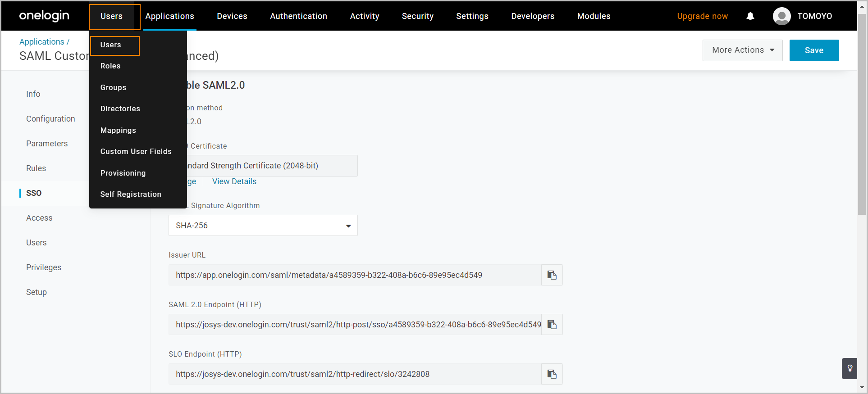
Task: Open the Security top menu
Action: 418,16
